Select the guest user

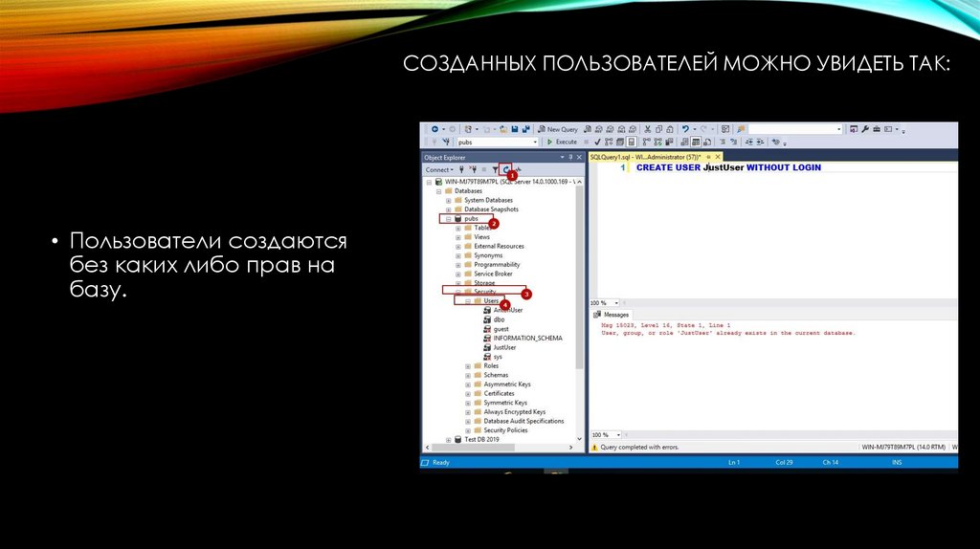point(501,329)
